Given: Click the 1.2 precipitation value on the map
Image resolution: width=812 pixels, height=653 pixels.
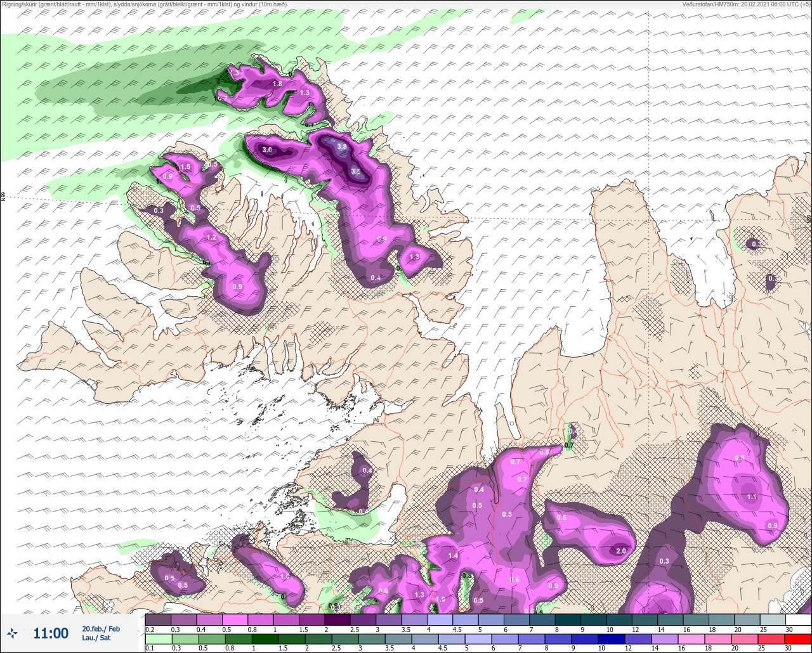Looking at the screenshot, I should pyautogui.click(x=212, y=237).
